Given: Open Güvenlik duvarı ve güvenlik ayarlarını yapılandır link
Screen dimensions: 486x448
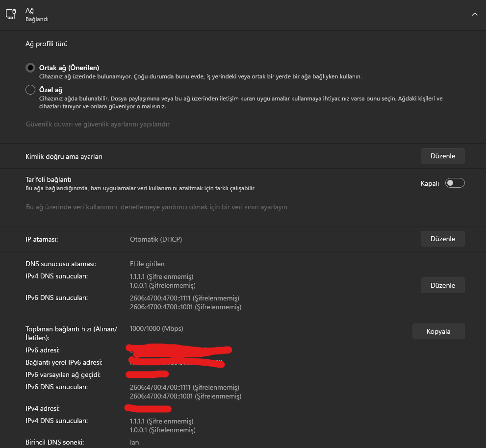Looking at the screenshot, I should (x=98, y=124).
